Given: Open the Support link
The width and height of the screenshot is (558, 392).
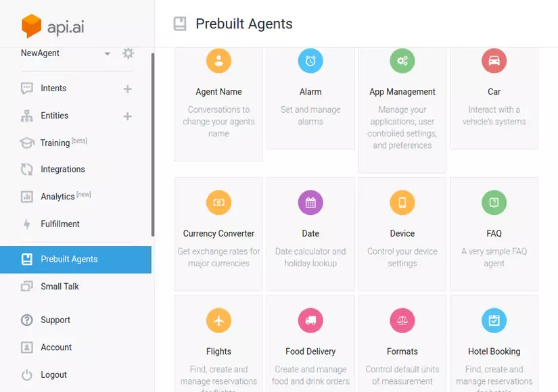Looking at the screenshot, I should click(55, 320).
